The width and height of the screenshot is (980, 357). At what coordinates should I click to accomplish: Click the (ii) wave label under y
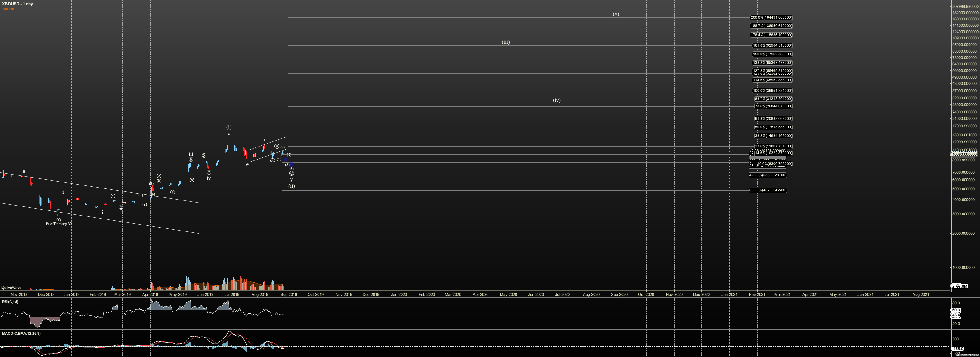[291, 186]
